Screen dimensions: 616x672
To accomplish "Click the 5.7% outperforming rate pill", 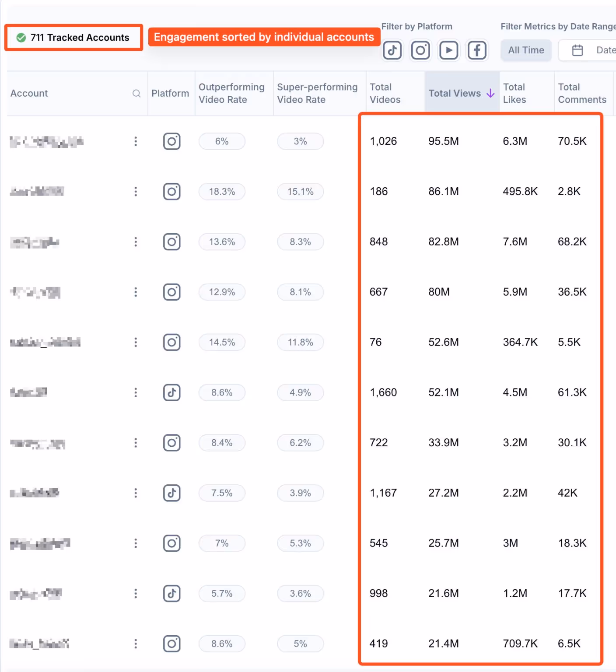I will click(222, 594).
